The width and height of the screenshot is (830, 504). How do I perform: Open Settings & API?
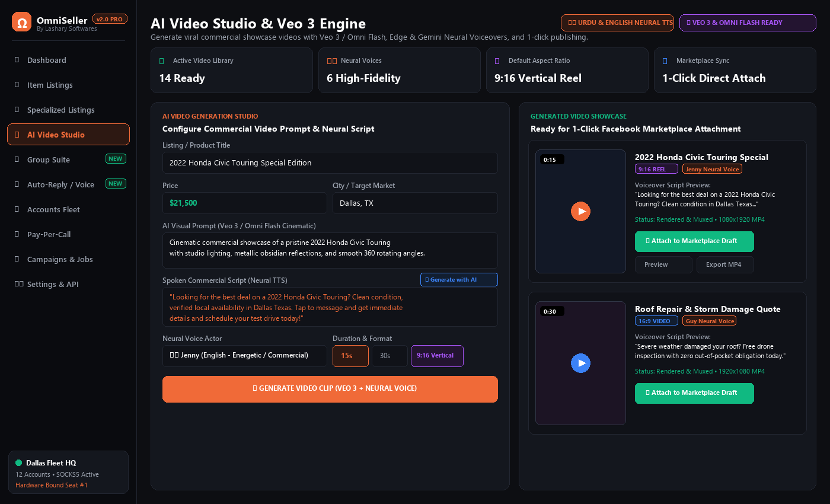pos(68,284)
